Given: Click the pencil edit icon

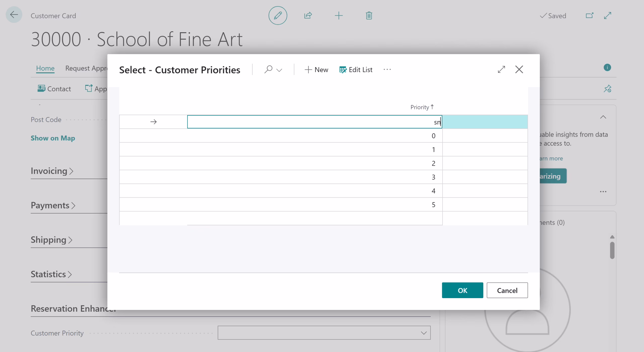Looking at the screenshot, I should 277,16.
